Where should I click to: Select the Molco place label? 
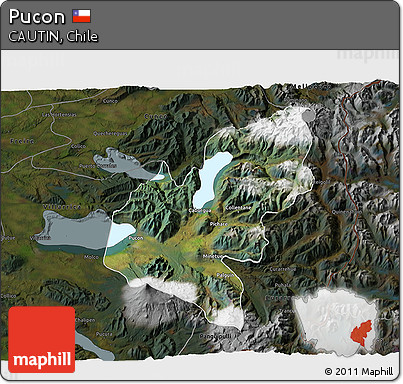(x=91, y=257)
